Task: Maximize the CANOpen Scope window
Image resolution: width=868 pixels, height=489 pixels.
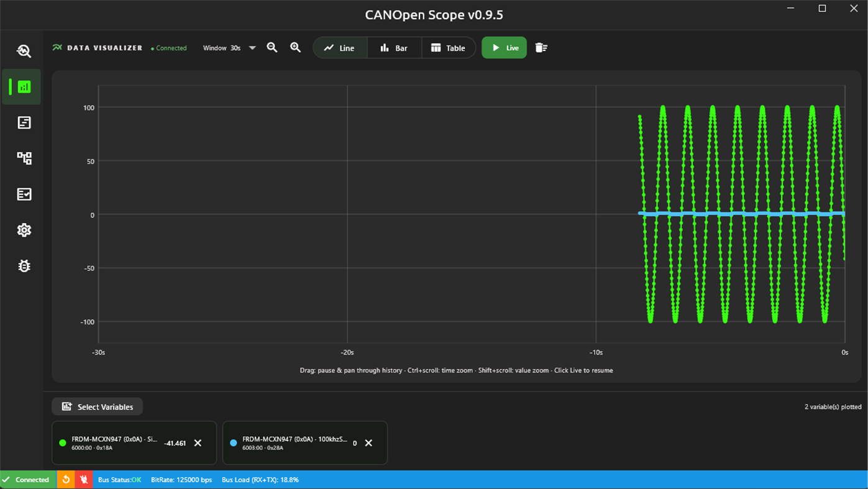Action: click(822, 9)
